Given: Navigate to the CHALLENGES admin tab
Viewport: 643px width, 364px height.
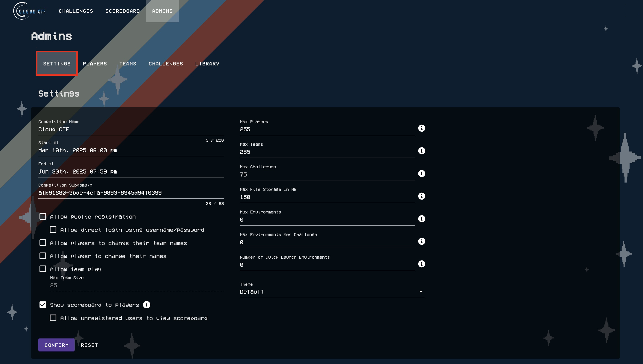Looking at the screenshot, I should click(x=166, y=64).
